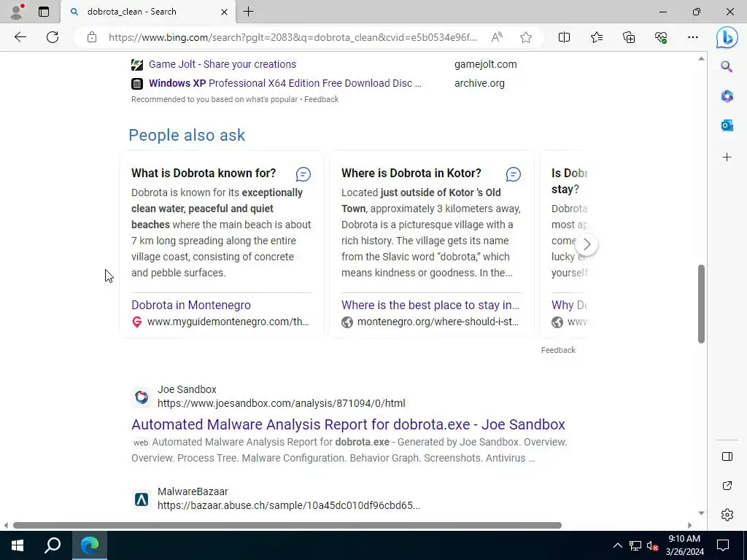Open Automated Malware Analysis Report Joe Sandbox

click(x=348, y=424)
